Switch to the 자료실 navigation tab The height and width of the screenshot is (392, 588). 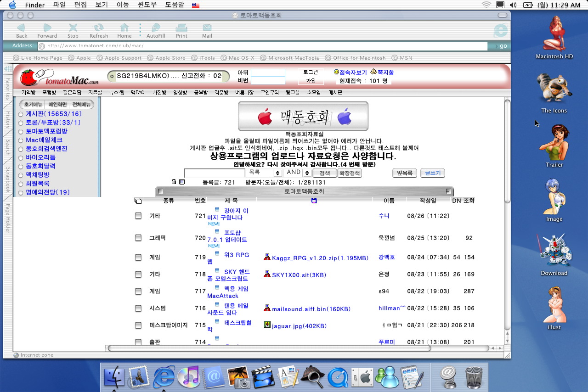point(95,93)
